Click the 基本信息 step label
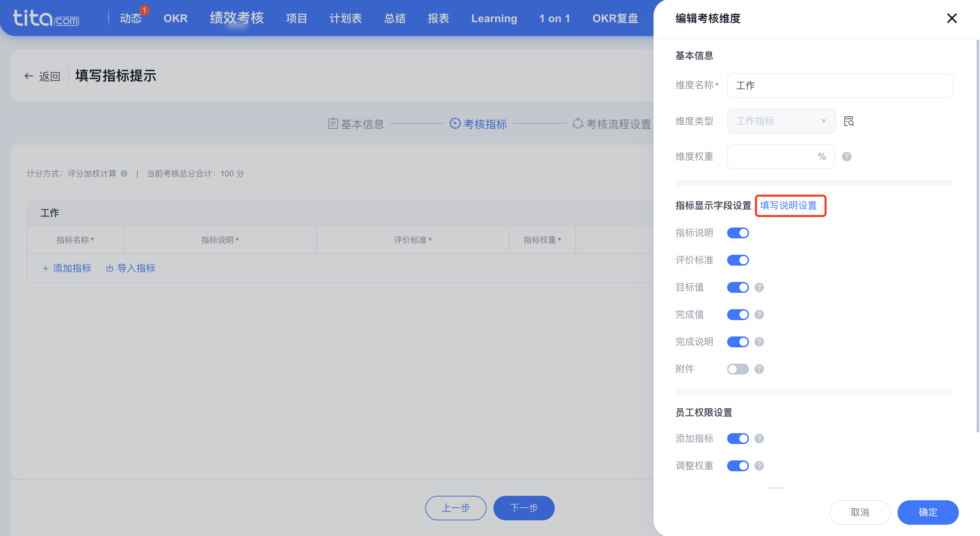This screenshot has height=536, width=980. click(x=362, y=124)
